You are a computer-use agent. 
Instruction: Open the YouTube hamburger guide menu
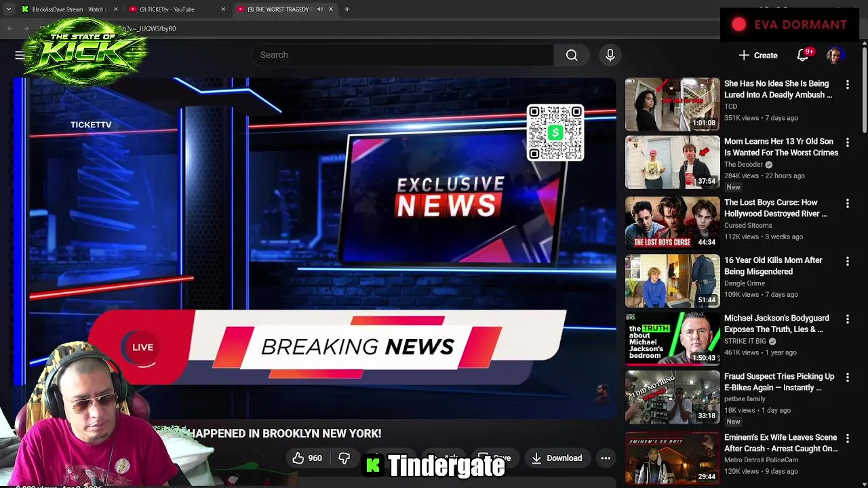[x=20, y=55]
